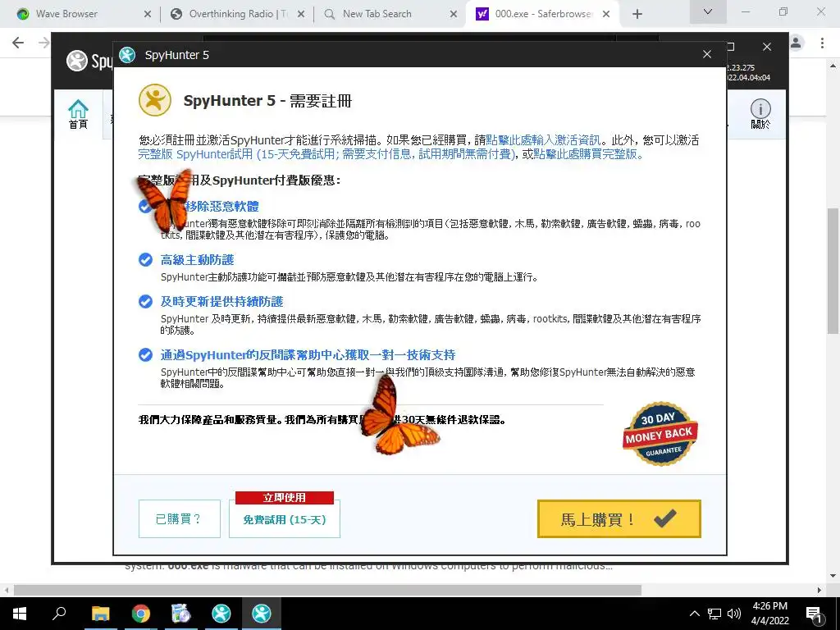Click the 30 Day Money Back guarantee badge
The image size is (840, 630).
click(660, 434)
